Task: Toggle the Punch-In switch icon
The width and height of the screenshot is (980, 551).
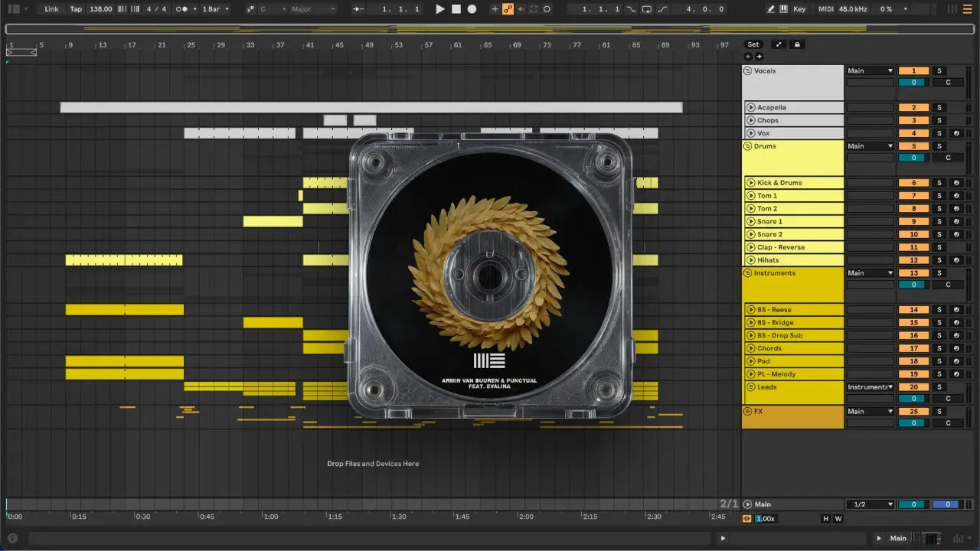Action: pos(631,9)
